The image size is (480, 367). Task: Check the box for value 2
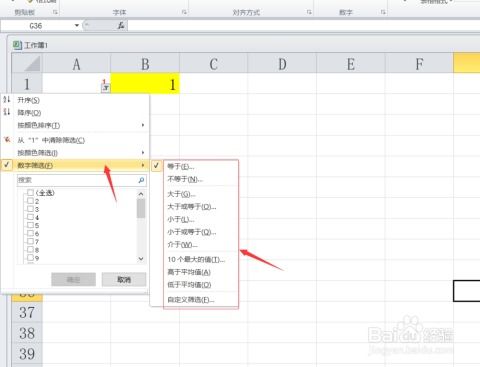30,201
